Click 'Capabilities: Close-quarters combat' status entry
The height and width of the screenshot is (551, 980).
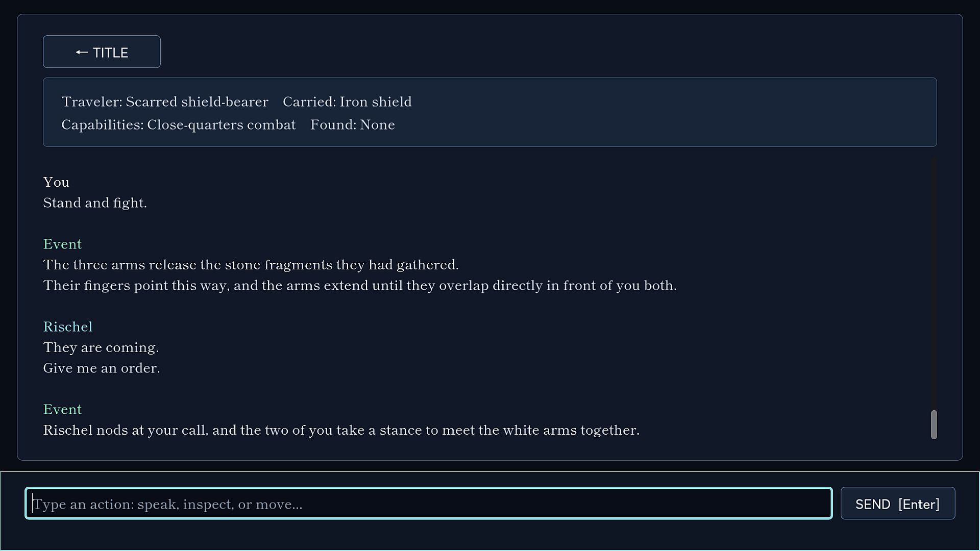click(x=179, y=125)
